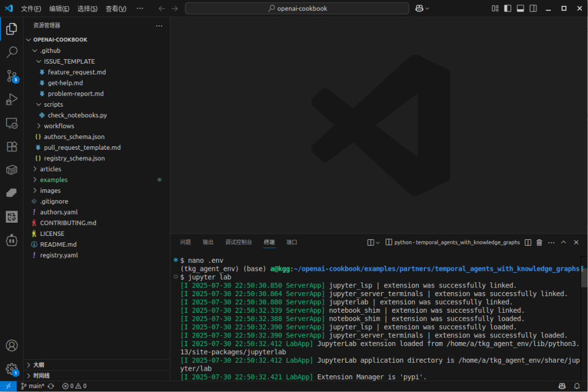This screenshot has height=392, width=588.
Task: Show errors and warnings count in status bar
Action: (x=74, y=386)
